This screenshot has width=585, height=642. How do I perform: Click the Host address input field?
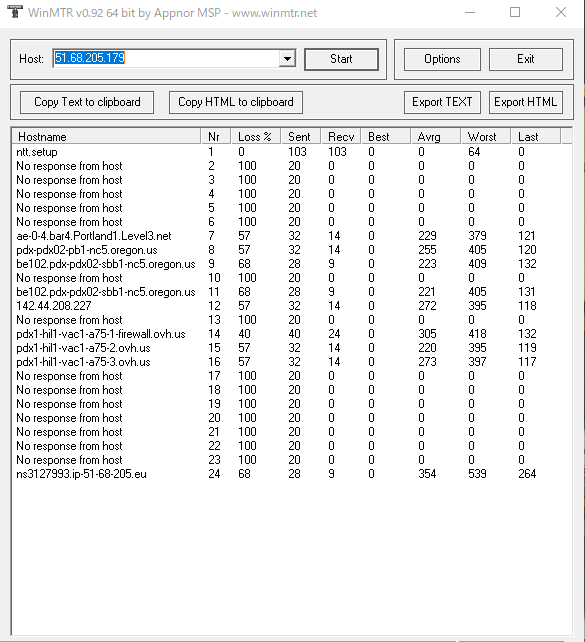[167, 59]
